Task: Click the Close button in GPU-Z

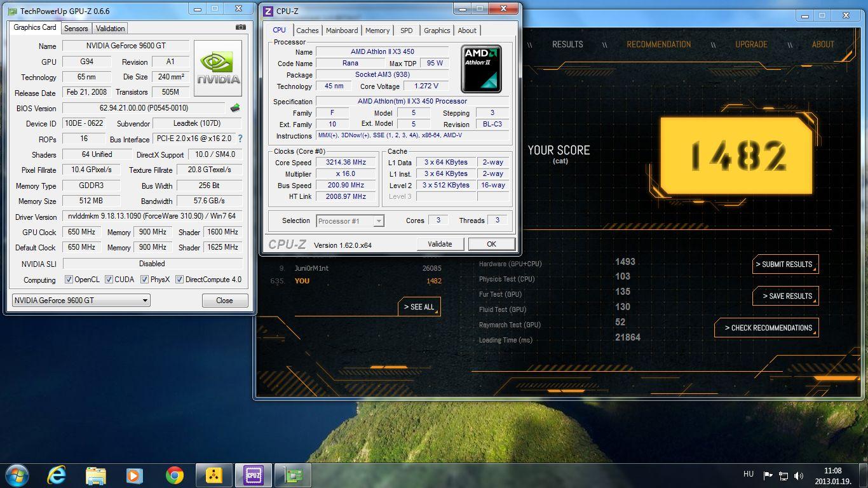Action: pyautogui.click(x=225, y=301)
